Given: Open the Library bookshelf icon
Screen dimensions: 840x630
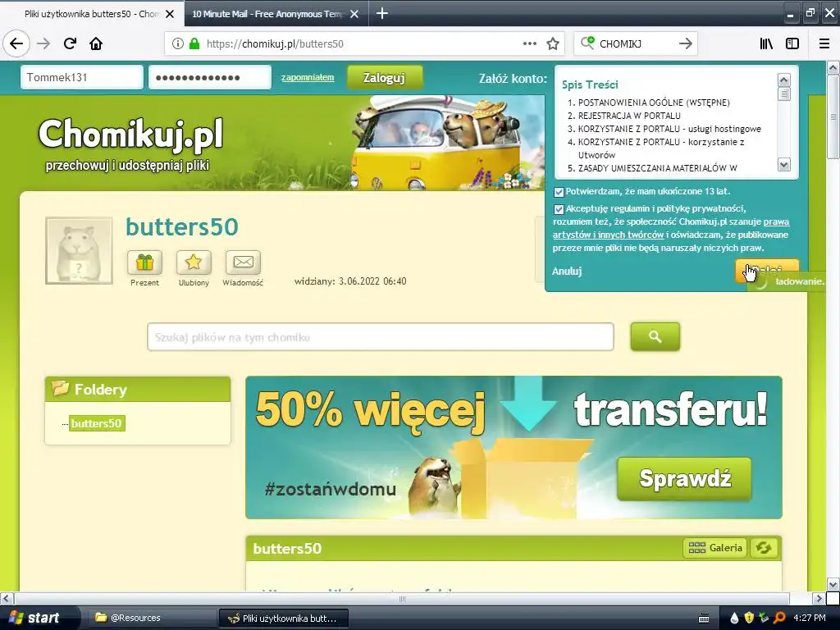Looking at the screenshot, I should [x=766, y=44].
